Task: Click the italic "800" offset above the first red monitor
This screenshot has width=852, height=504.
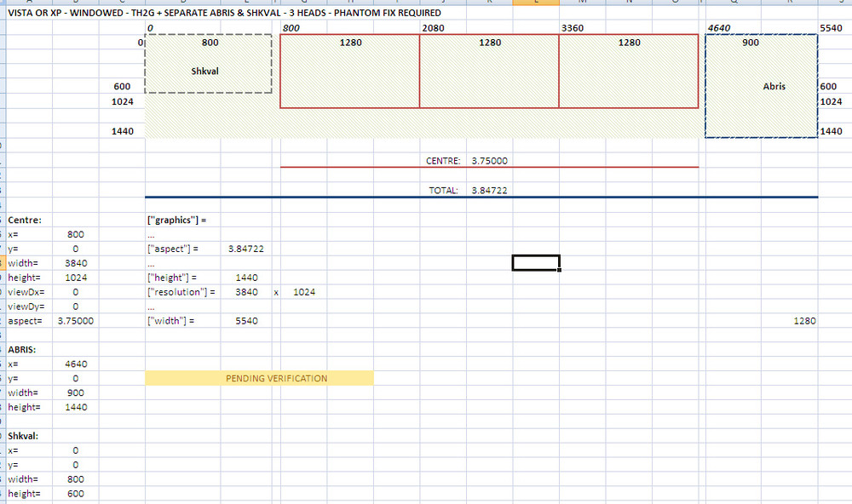Action: (291, 28)
